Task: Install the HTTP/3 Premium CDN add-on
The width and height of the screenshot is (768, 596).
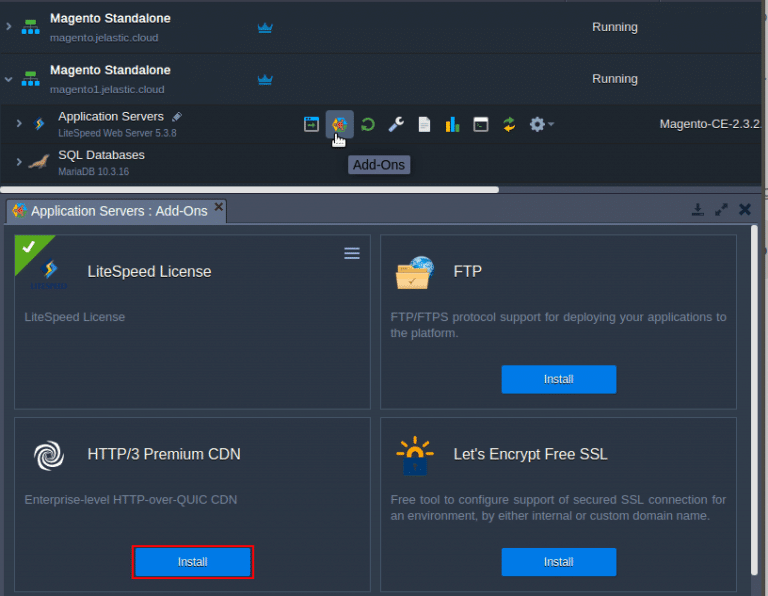Action: 192,562
